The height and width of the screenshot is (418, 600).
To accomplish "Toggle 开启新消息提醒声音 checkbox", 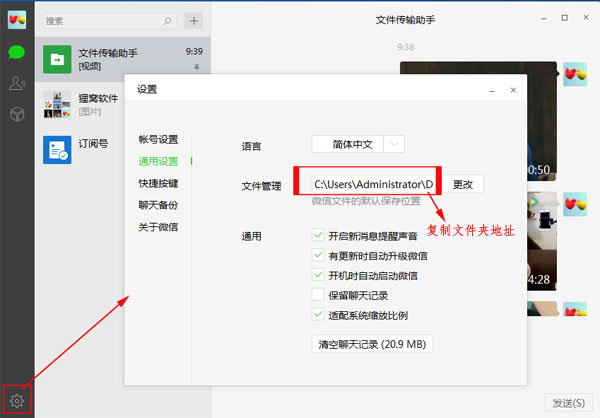I will 318,235.
